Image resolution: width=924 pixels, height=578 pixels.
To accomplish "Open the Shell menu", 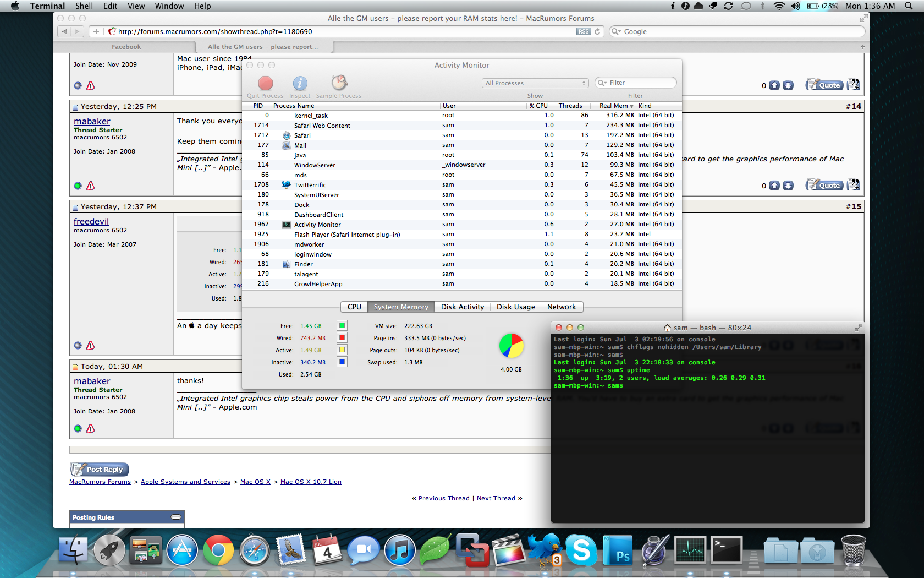I will [x=84, y=6].
